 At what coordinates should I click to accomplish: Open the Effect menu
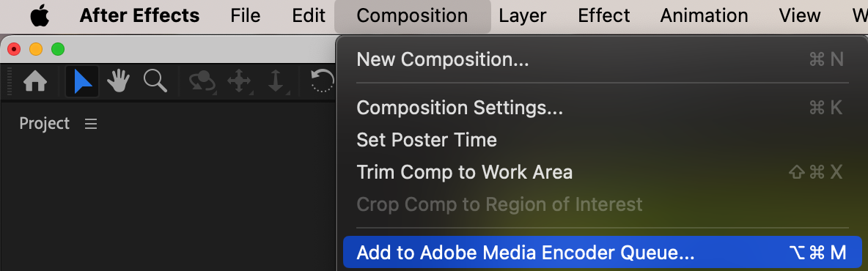(x=604, y=15)
